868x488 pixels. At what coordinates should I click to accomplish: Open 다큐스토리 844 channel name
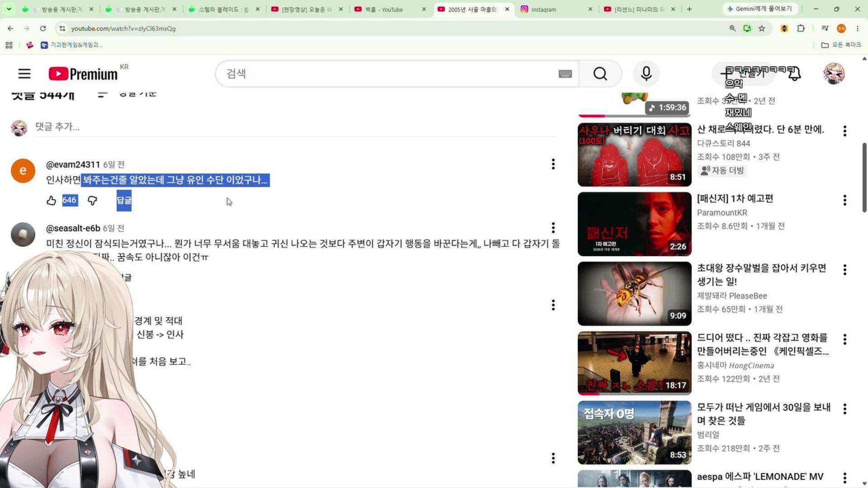(723, 143)
